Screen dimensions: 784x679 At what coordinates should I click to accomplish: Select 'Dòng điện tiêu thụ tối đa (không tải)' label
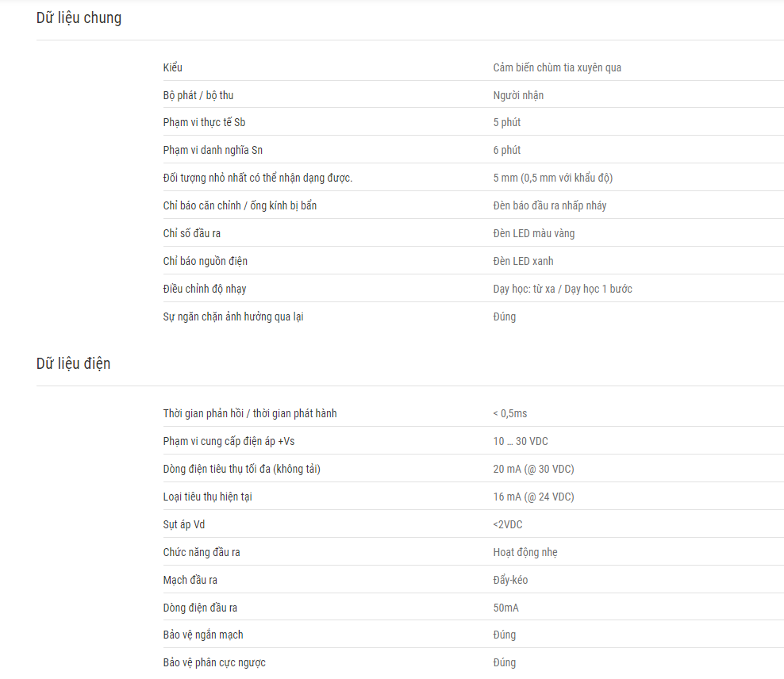[241, 469]
